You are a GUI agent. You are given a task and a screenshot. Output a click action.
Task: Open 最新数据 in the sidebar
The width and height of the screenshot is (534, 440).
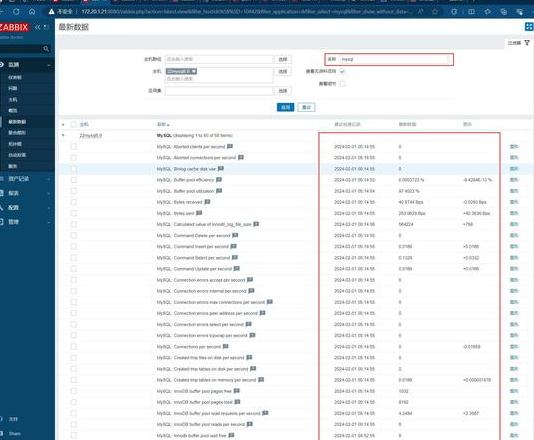pyautogui.click(x=17, y=122)
